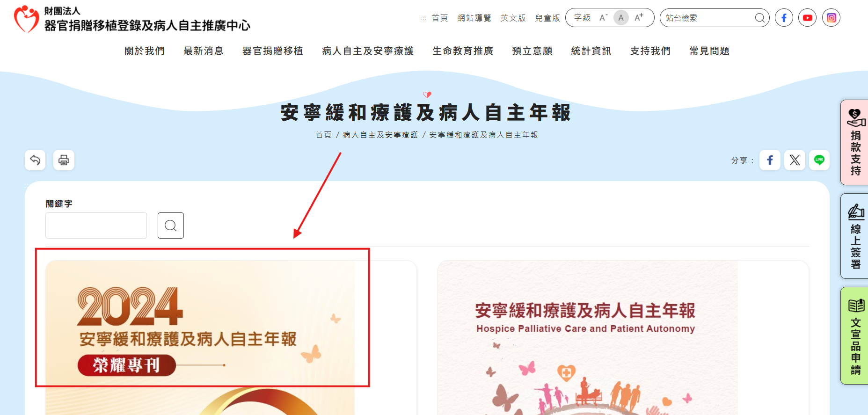Image resolution: width=868 pixels, height=415 pixels.
Task: Select the default A font size
Action: click(621, 18)
